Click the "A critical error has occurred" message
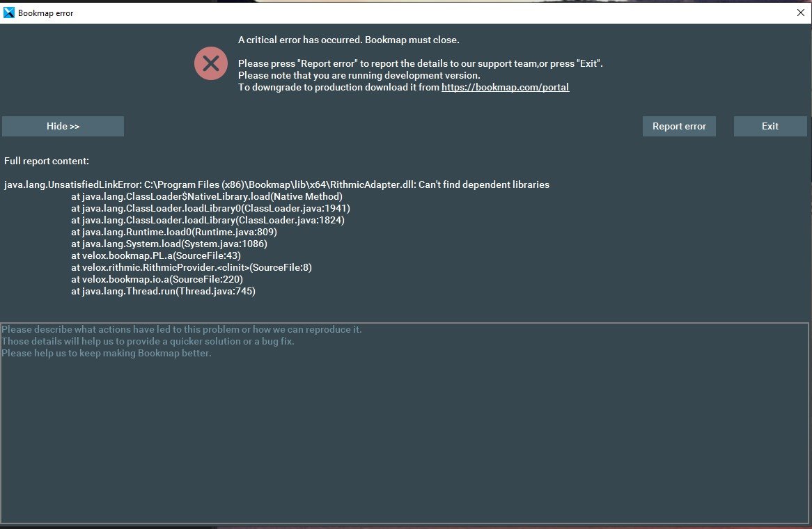812x529 pixels. (348, 40)
